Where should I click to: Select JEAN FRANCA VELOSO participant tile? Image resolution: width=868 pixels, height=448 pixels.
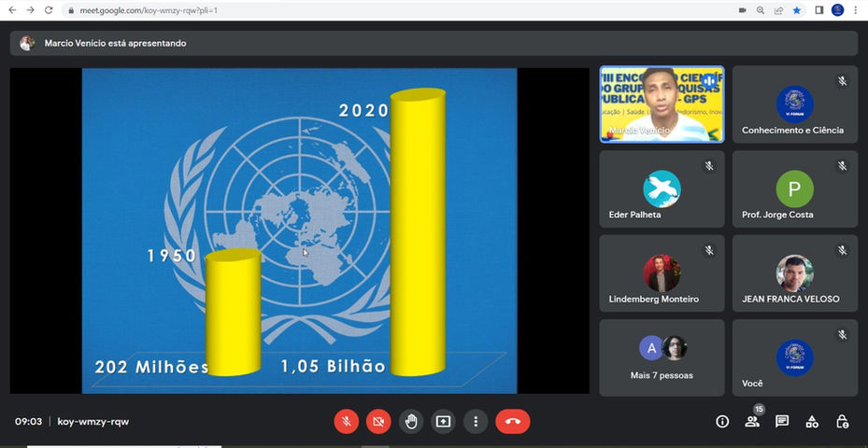[795, 273]
